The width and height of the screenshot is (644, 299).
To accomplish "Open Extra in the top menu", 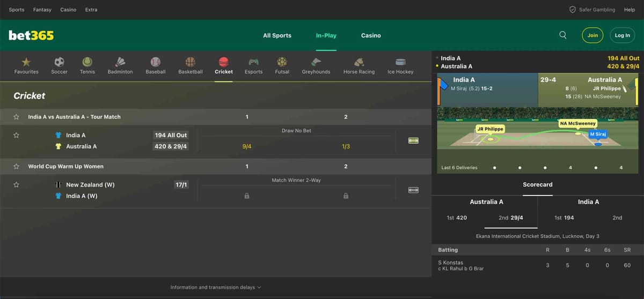I will coord(91,10).
